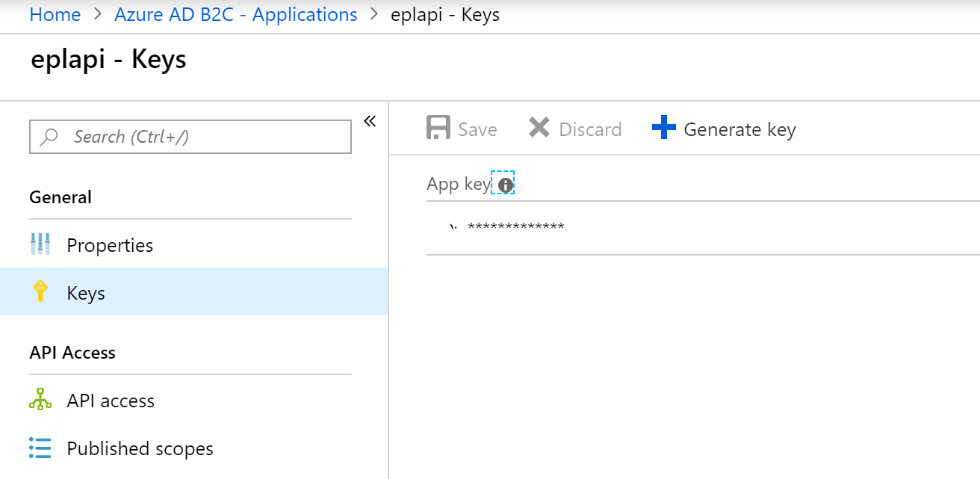Expand the General section
This screenshot has width=980, height=479.
tap(61, 197)
